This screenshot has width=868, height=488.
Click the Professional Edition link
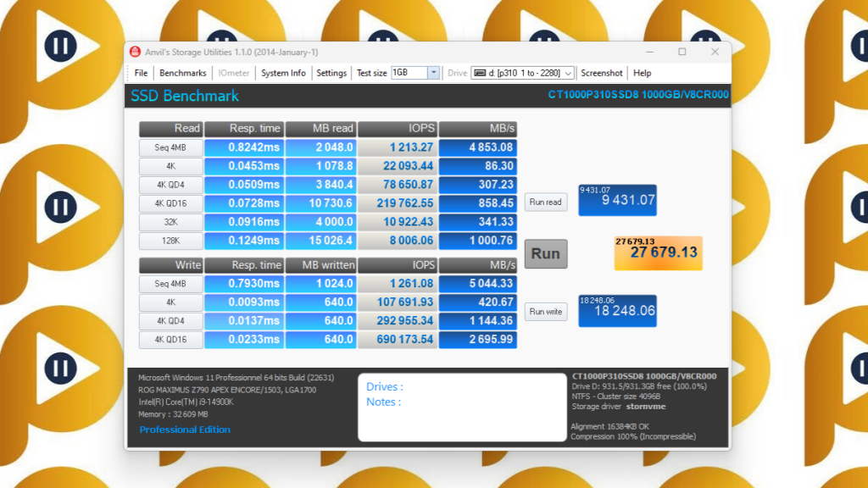185,430
